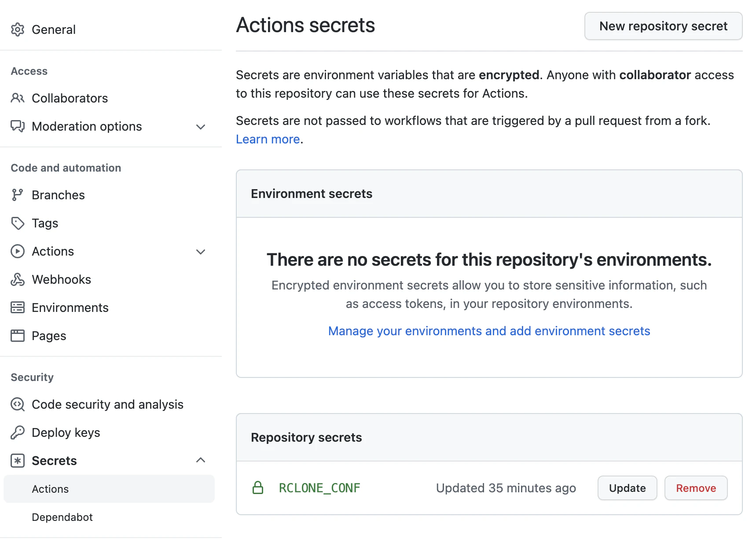Image resolution: width=756 pixels, height=542 pixels.
Task: Expand the Moderation options chevron
Action: point(201,127)
